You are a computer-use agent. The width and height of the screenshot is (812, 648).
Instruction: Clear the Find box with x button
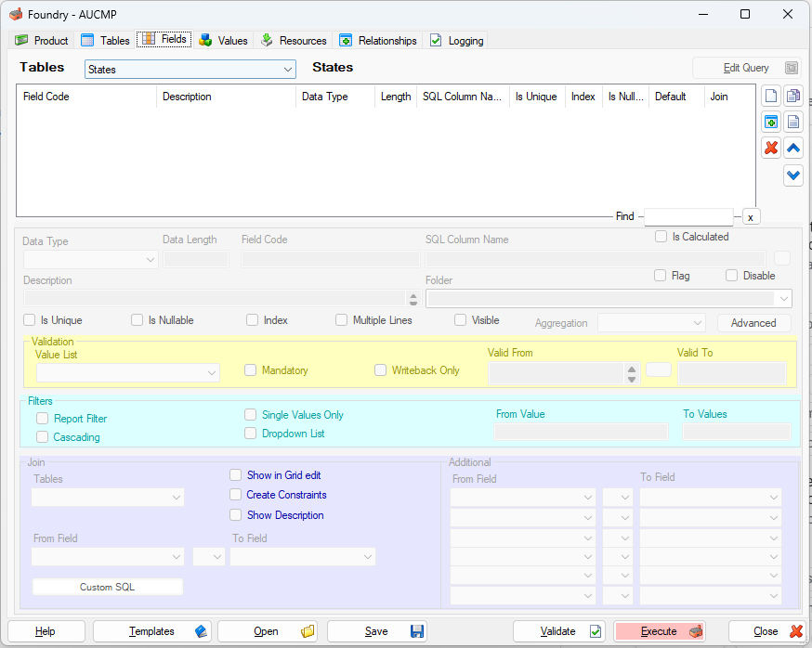click(751, 217)
